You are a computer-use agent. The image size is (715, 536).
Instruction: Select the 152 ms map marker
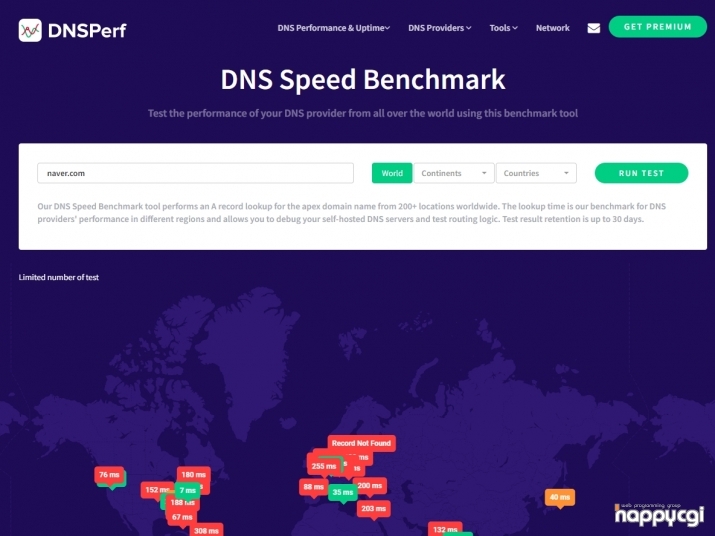point(157,490)
